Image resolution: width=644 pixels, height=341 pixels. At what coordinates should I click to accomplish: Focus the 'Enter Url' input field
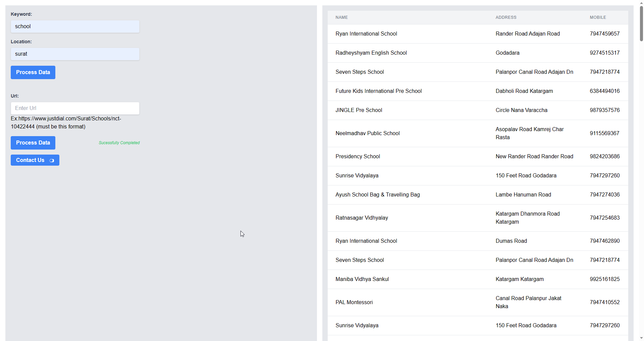pyautogui.click(x=75, y=108)
